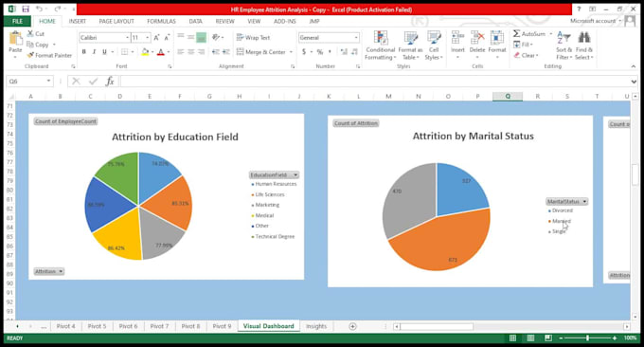The image size is (644, 347).
Task: Decrease indent
Action: coord(216,52)
